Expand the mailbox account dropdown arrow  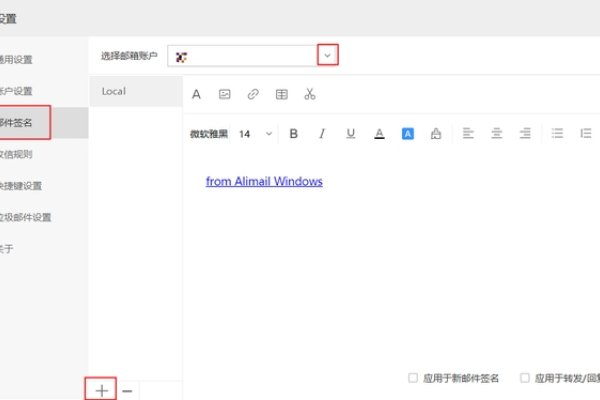click(x=328, y=56)
